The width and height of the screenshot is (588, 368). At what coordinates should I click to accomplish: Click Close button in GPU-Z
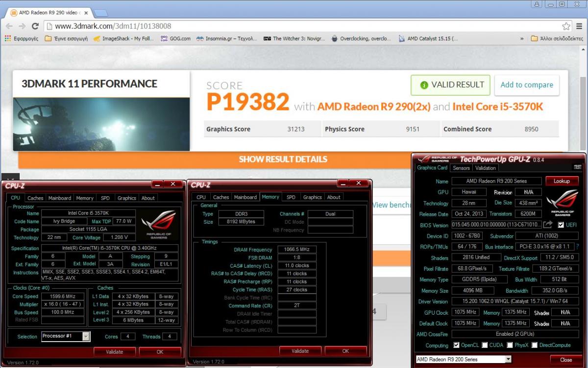(x=566, y=359)
